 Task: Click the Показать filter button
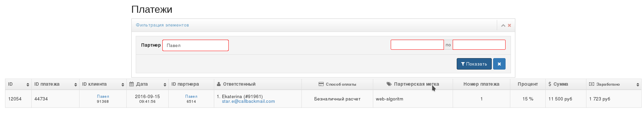tap(474, 64)
